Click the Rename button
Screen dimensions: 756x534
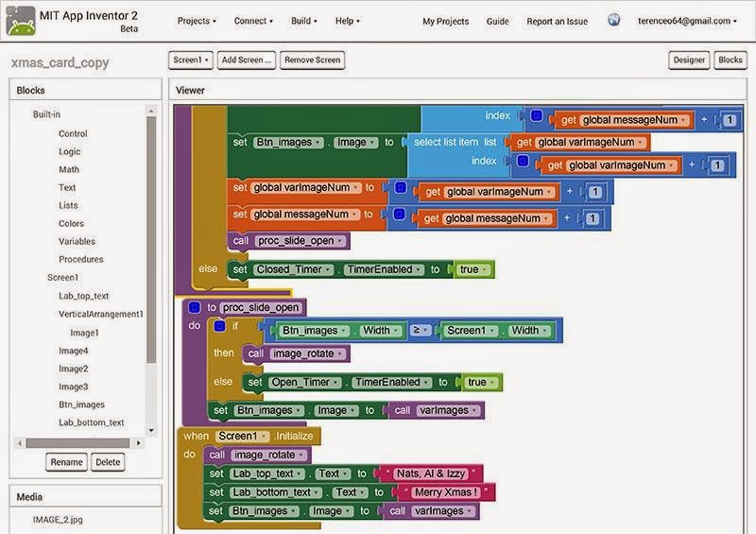pyautogui.click(x=66, y=462)
